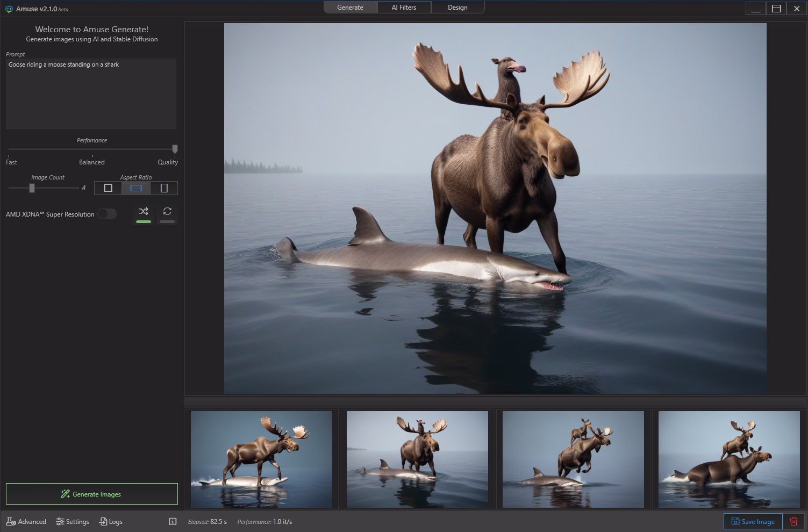The height and width of the screenshot is (532, 808).
Task: Set Performance slider to Balanced
Action: click(x=92, y=149)
